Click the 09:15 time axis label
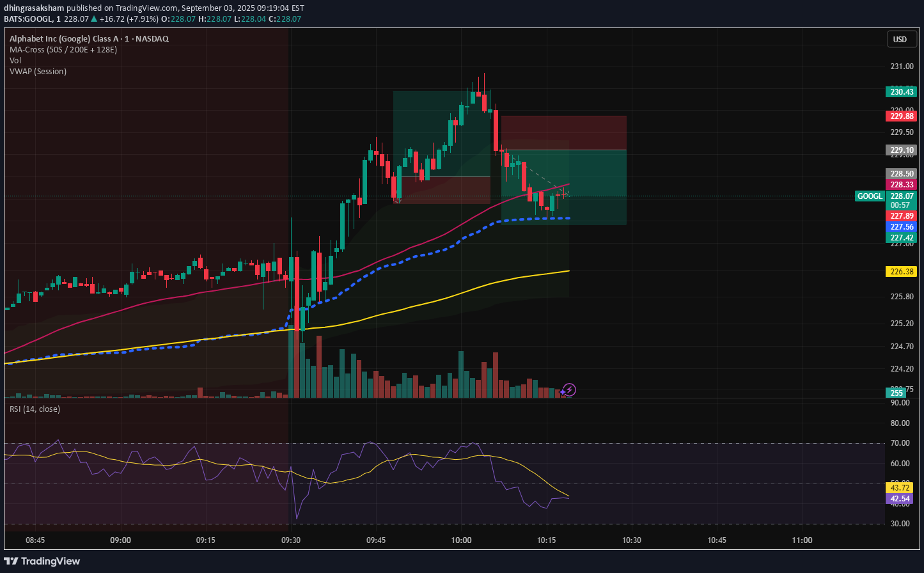Viewport: 924px width, 573px height. (x=205, y=540)
